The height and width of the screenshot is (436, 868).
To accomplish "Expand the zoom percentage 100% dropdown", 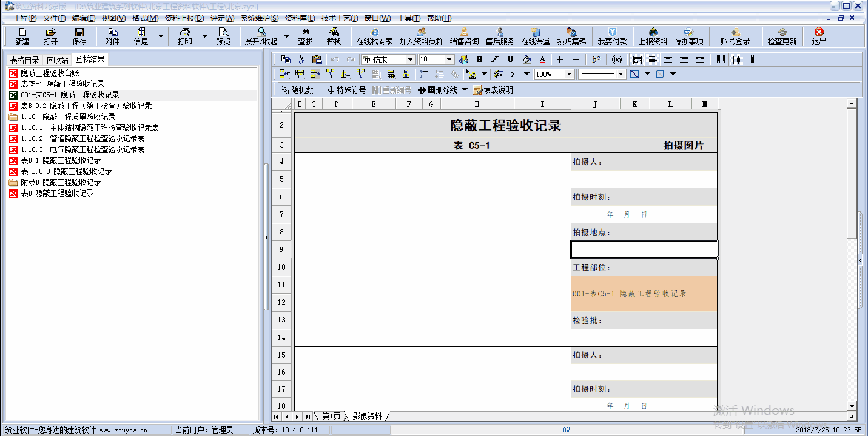I will (x=569, y=74).
